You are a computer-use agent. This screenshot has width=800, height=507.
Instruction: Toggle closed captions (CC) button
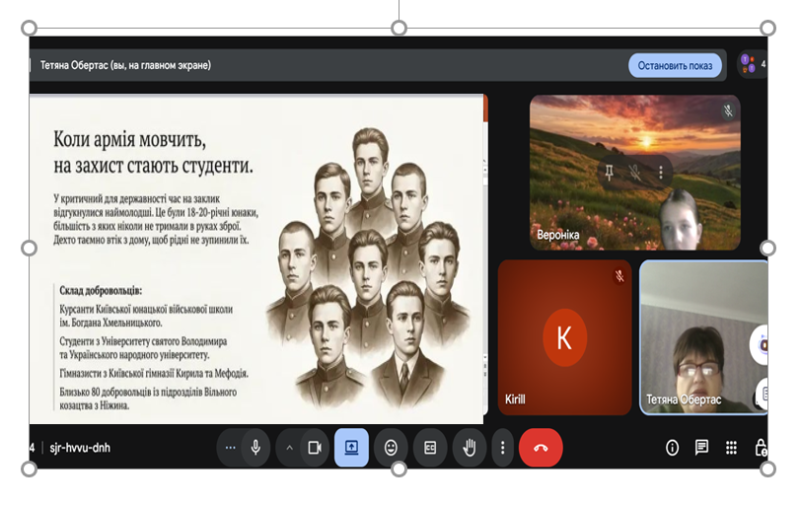pyautogui.click(x=431, y=448)
